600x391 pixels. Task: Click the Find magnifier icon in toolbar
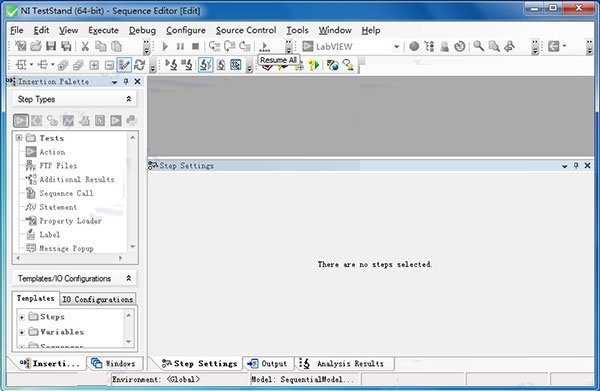pos(478,46)
